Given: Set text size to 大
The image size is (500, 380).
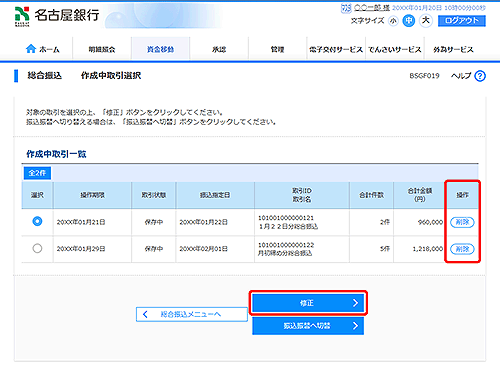Looking at the screenshot, I should tap(426, 21).
